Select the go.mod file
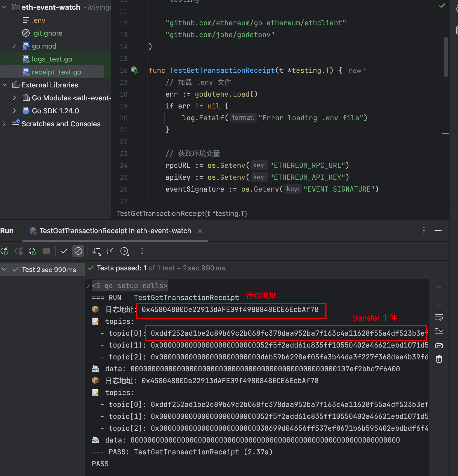Viewport: 458px width, 476px height. [44, 46]
